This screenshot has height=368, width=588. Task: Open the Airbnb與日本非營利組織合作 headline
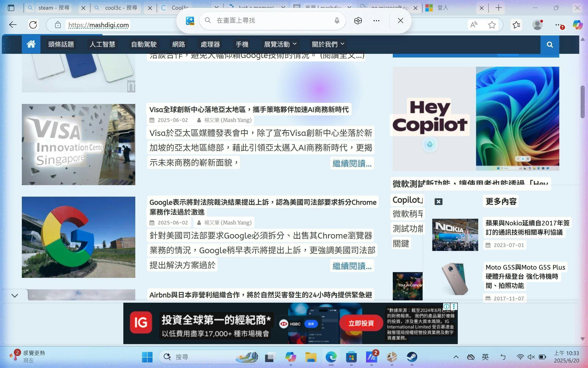pos(260,295)
